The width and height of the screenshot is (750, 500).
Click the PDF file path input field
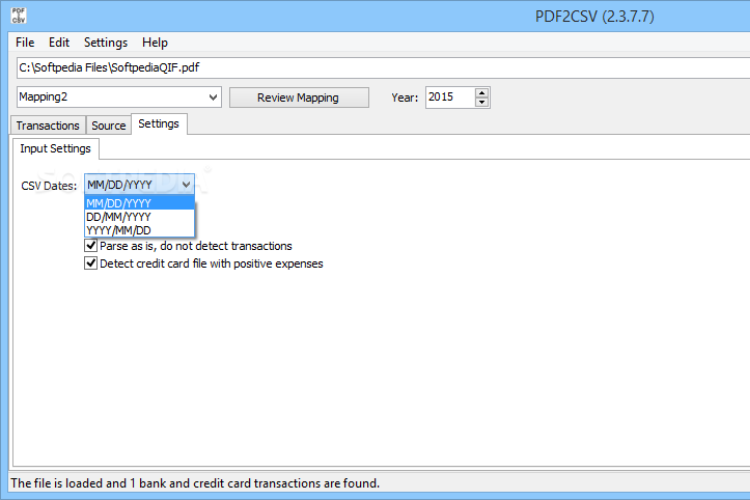tap(383, 68)
